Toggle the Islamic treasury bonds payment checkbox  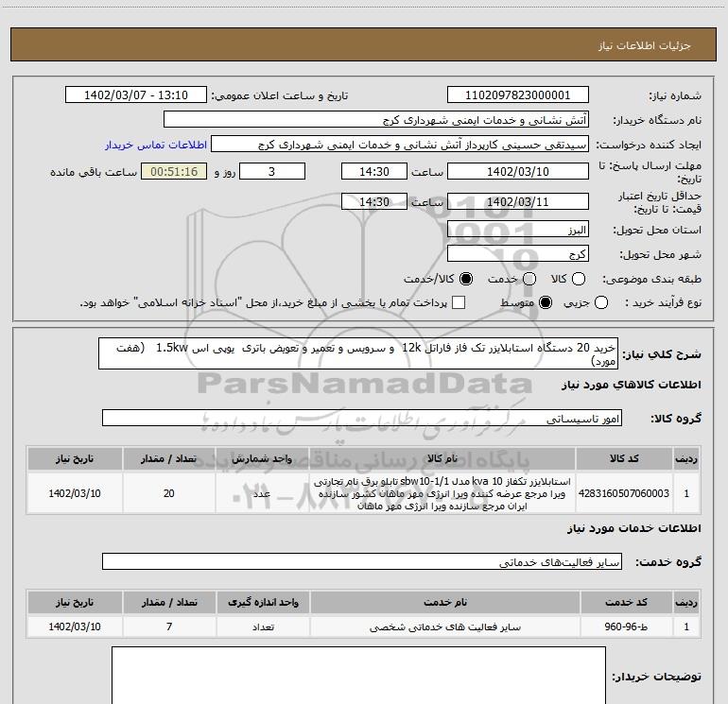459,302
